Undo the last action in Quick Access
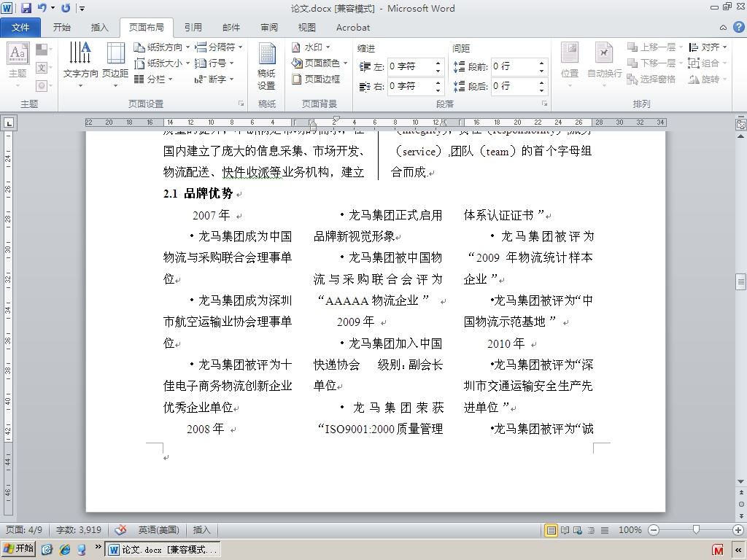747x560 pixels. pos(42,7)
